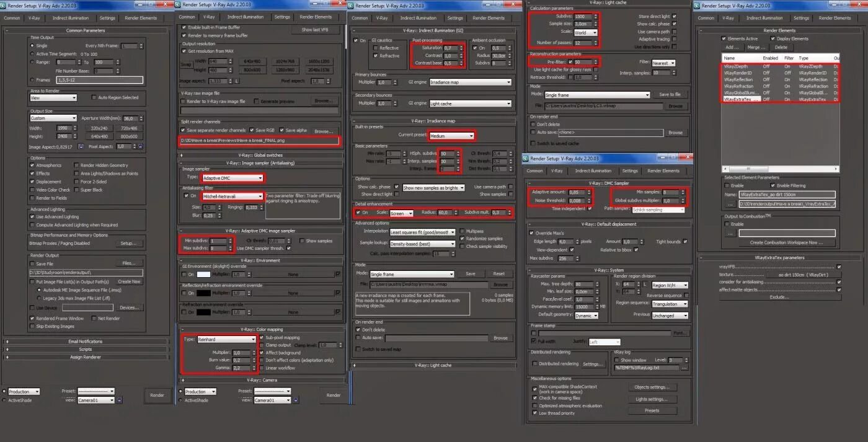Toggle Store direct light in Light cache
The height and width of the screenshot is (442, 868).
[x=675, y=17]
